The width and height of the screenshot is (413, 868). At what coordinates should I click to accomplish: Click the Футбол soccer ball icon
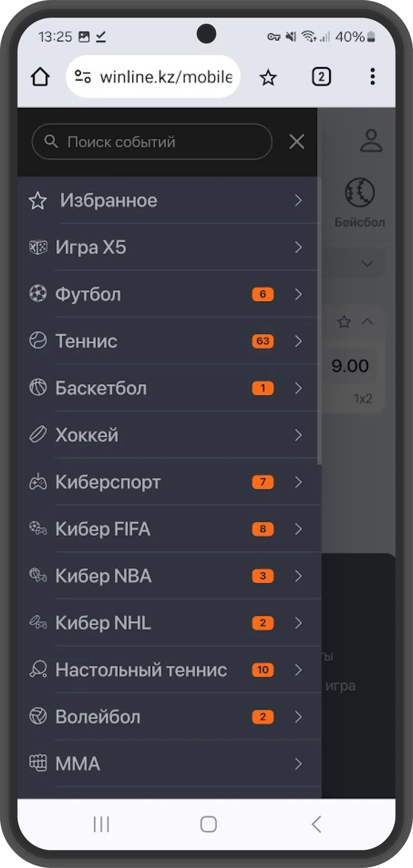[x=38, y=294]
